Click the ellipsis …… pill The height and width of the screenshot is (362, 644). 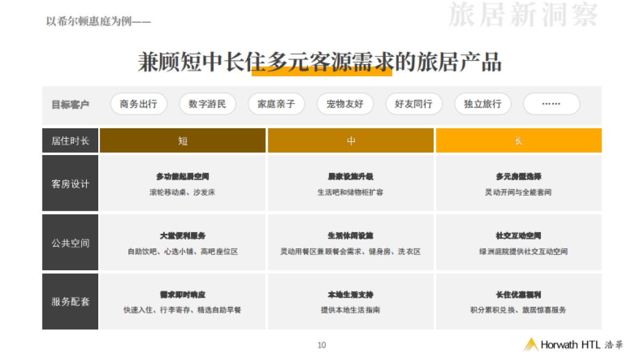coord(551,104)
